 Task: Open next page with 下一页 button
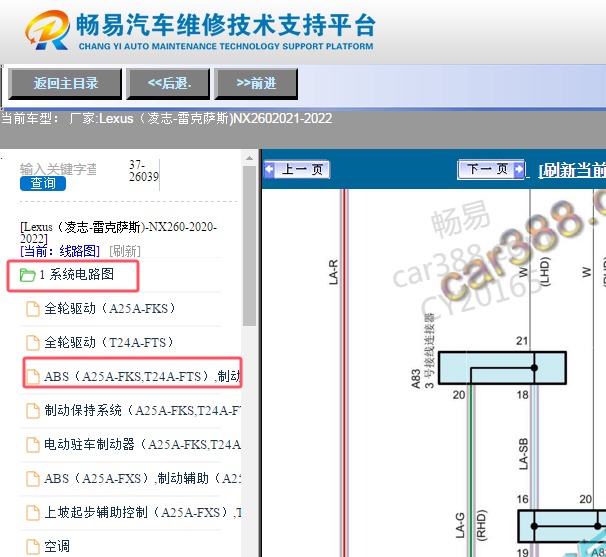(x=491, y=169)
